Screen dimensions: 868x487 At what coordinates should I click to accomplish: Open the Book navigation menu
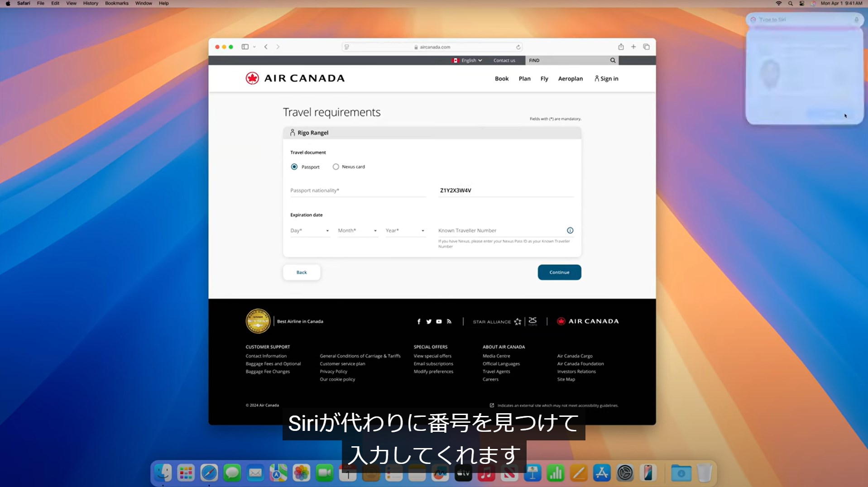coord(502,79)
